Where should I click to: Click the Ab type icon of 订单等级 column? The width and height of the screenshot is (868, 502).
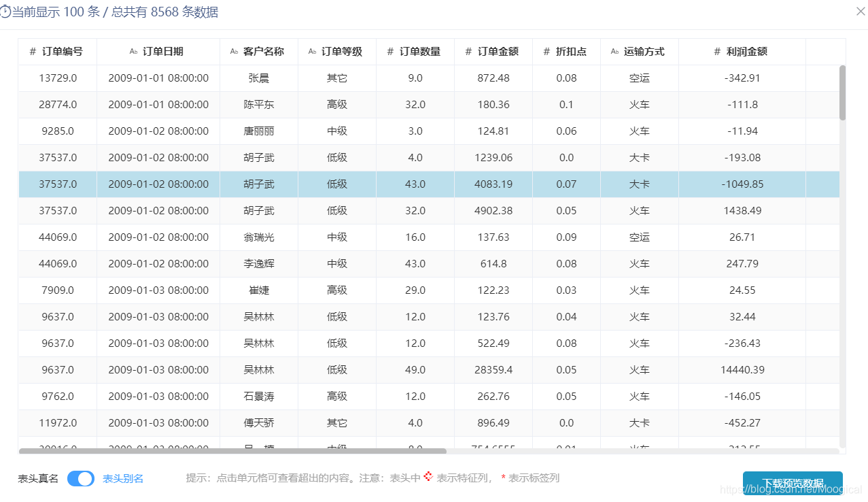click(x=312, y=52)
